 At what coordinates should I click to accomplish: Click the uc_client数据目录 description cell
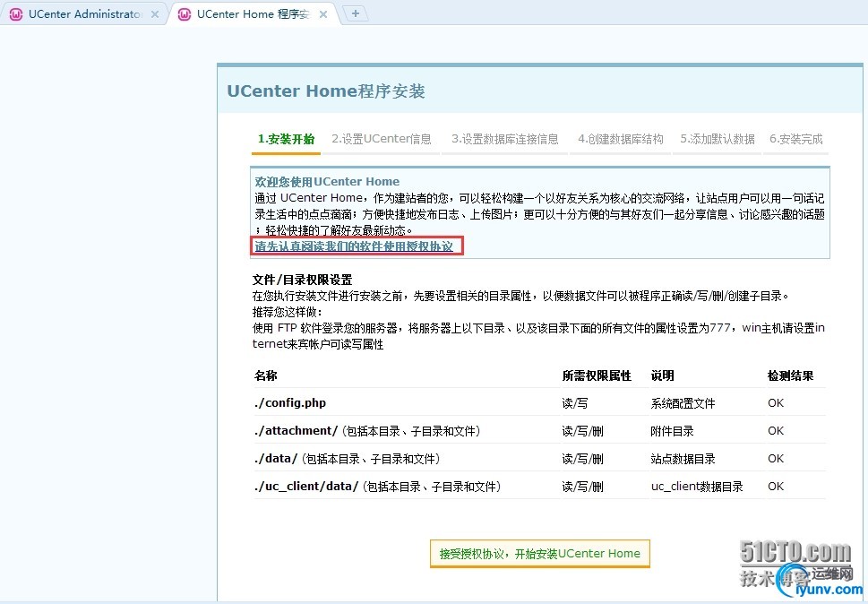point(697,486)
